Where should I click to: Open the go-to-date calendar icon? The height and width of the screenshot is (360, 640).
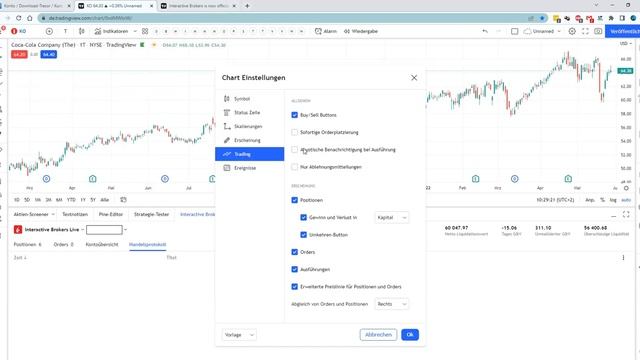123,200
